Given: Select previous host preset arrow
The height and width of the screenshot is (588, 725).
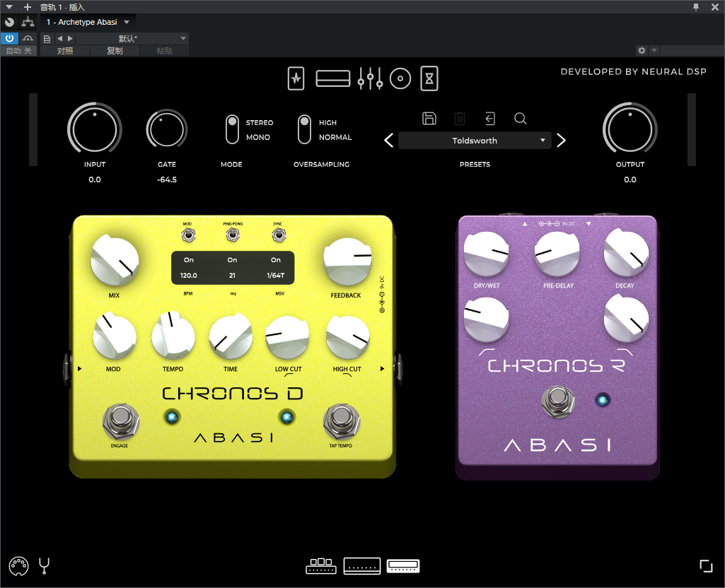Looking at the screenshot, I should click(x=59, y=38).
